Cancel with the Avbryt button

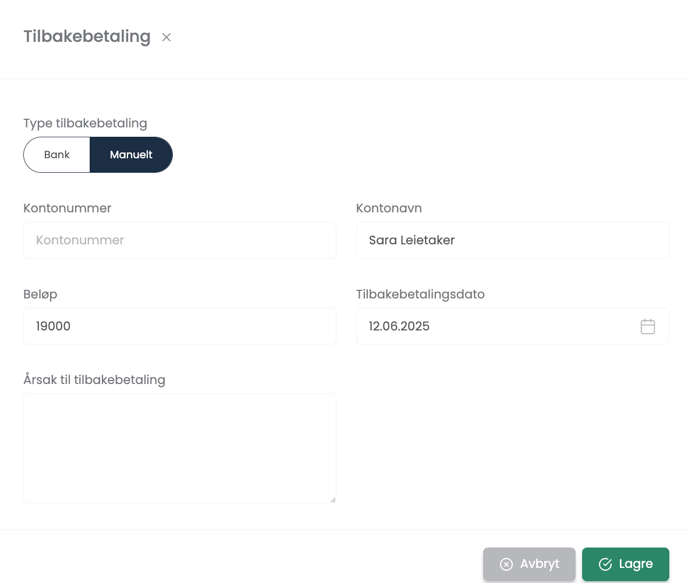coord(529,564)
